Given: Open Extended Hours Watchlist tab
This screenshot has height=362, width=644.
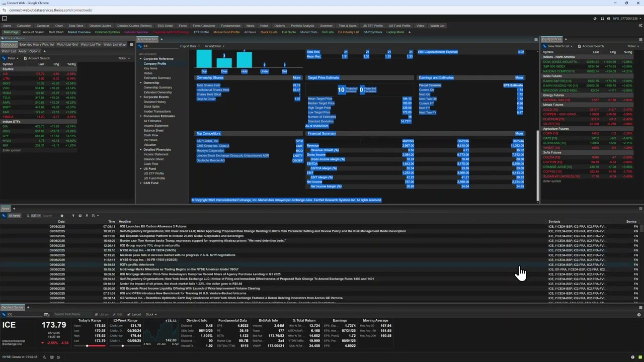Looking at the screenshot, I should (36, 45).
